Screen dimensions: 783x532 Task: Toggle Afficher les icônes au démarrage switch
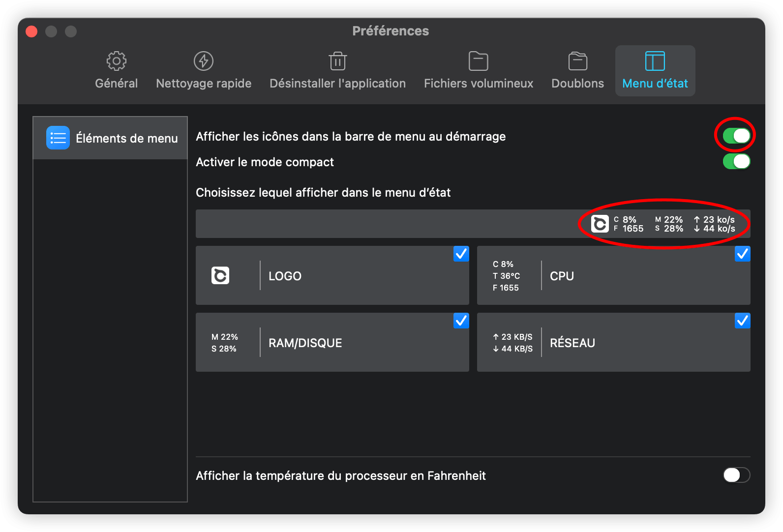(736, 136)
